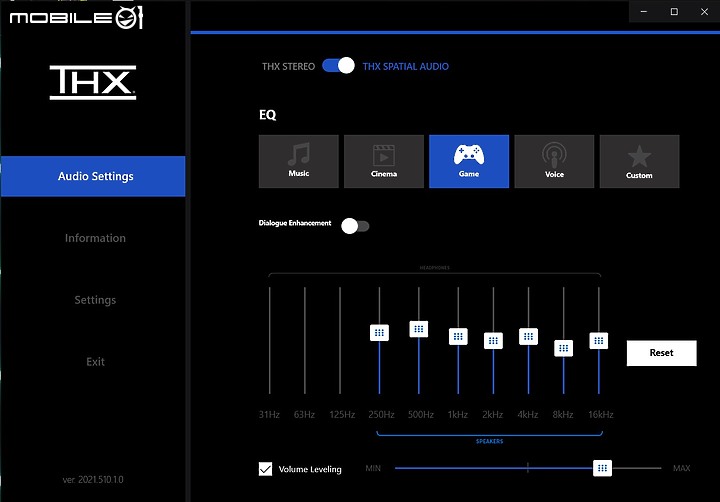
Task: Choose Exit in the sidebar
Action: pos(95,361)
